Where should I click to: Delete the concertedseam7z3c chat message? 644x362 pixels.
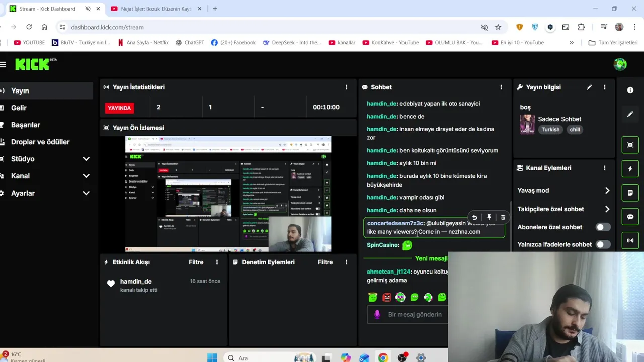[503, 218]
